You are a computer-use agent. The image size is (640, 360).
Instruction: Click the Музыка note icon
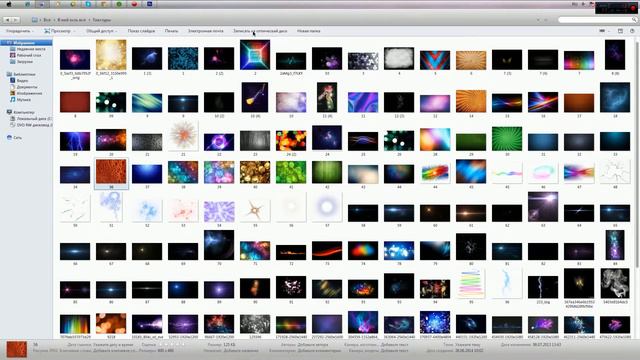click(13, 100)
